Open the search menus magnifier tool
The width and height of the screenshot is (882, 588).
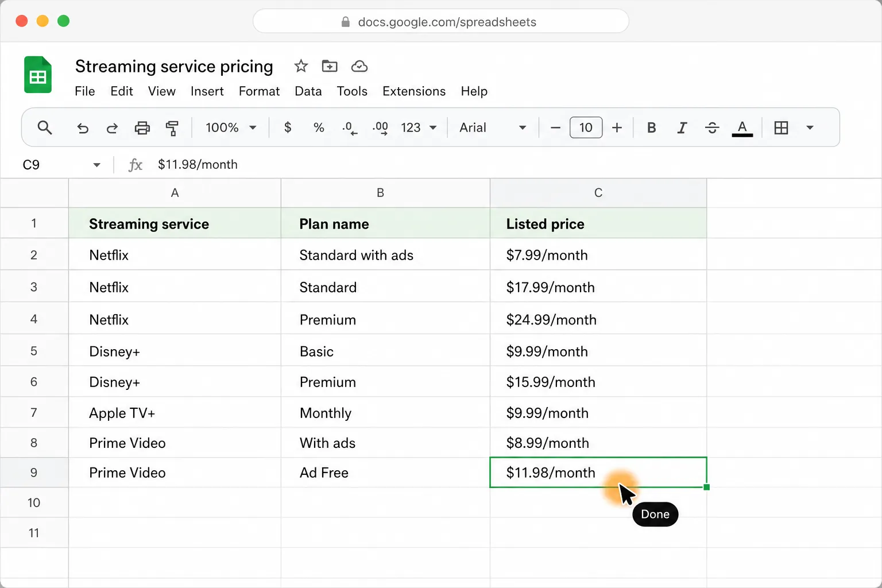[x=45, y=127]
